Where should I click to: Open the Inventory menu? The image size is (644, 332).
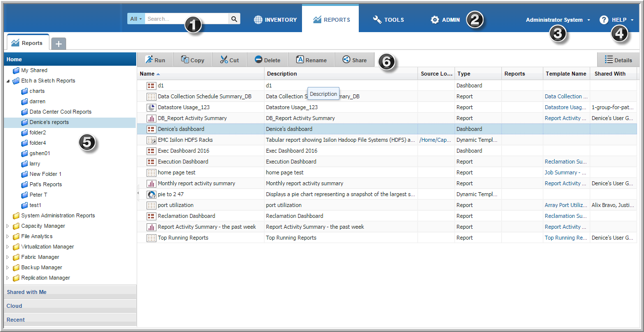pos(275,20)
